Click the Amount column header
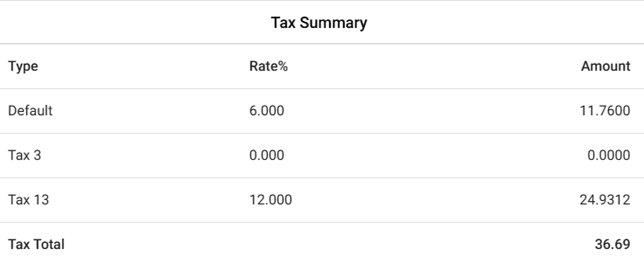 [x=605, y=66]
